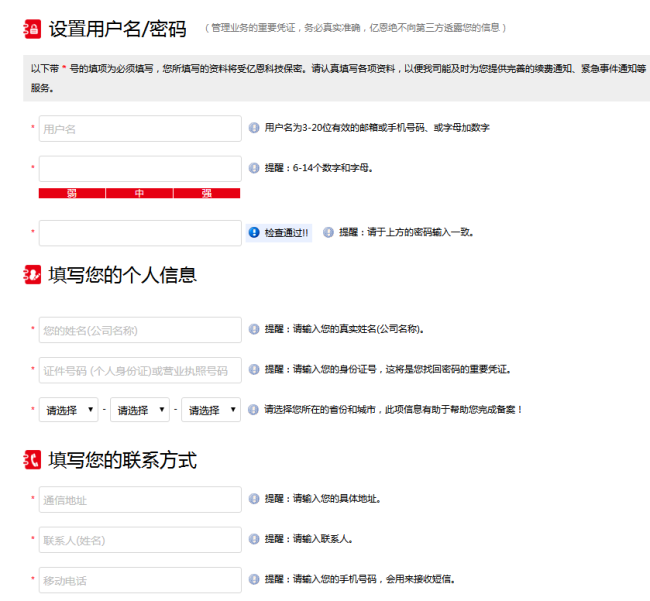
Task: Click the confirm password input field
Action: [140, 233]
